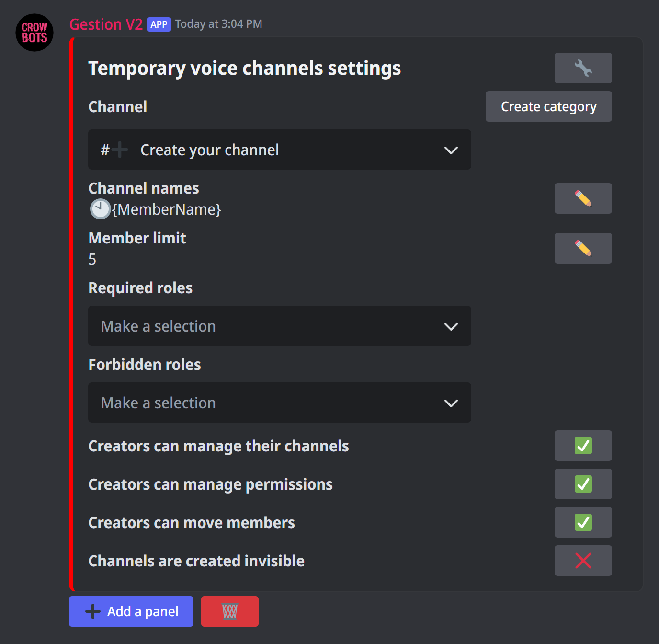Click the {MemberName} channel name value
The image size is (659, 644).
(x=166, y=209)
